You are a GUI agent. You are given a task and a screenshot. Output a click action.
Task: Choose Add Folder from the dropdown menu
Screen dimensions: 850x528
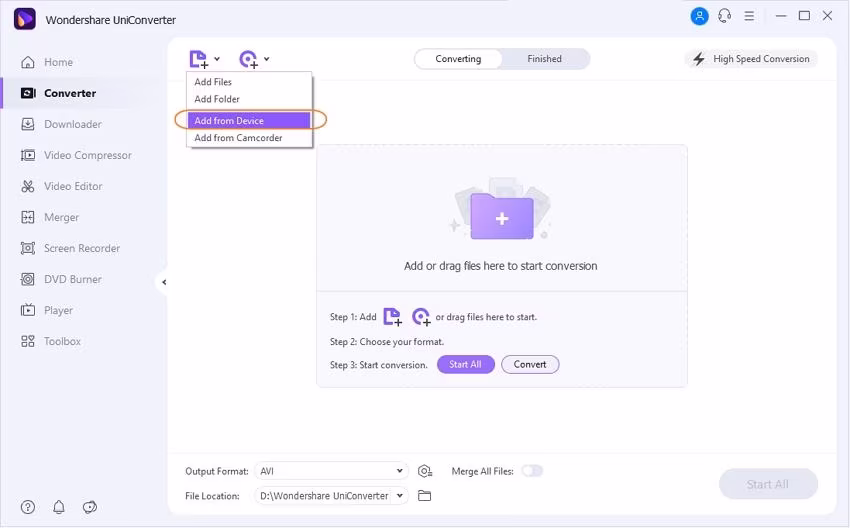(x=249, y=99)
